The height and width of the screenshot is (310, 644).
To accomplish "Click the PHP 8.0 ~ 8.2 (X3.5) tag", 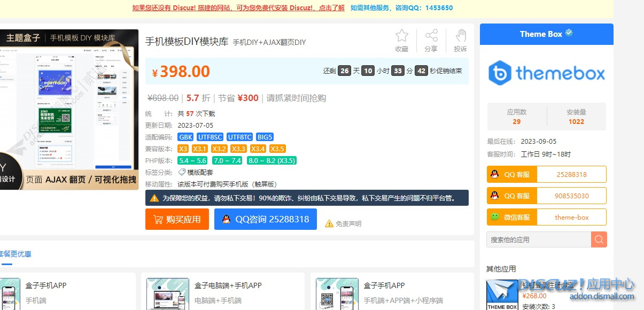I will (271, 160).
